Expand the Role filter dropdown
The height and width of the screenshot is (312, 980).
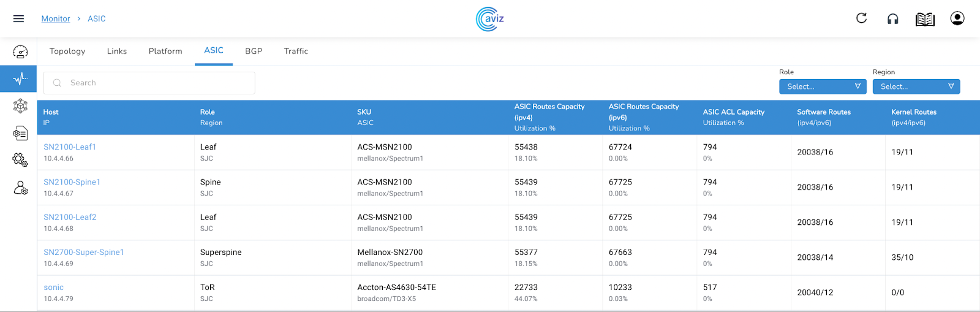click(823, 86)
